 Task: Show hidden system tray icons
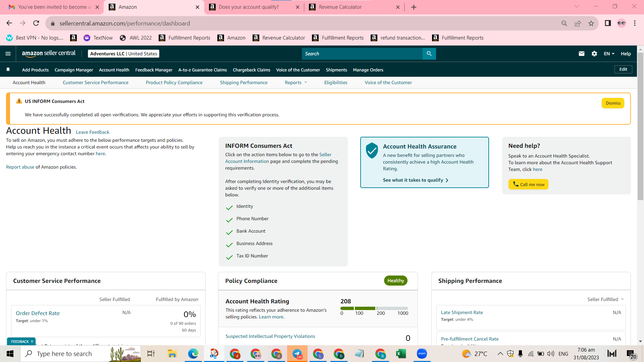[x=500, y=354]
